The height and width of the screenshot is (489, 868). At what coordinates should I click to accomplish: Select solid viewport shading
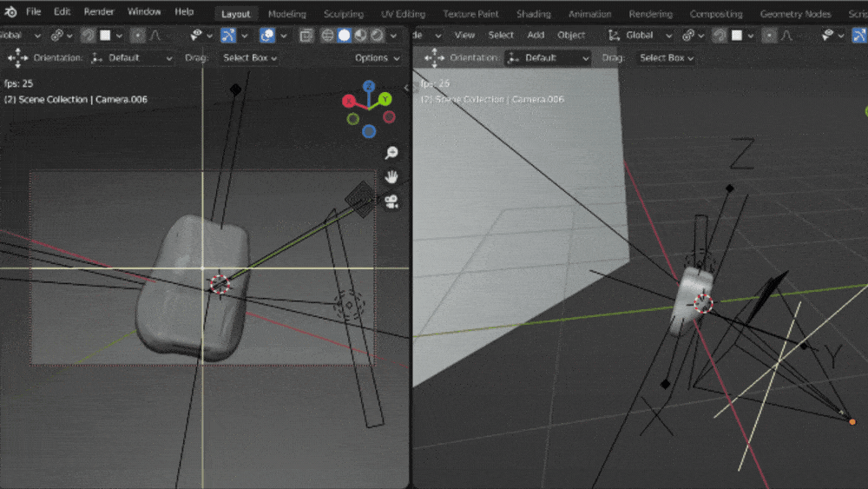(x=345, y=36)
